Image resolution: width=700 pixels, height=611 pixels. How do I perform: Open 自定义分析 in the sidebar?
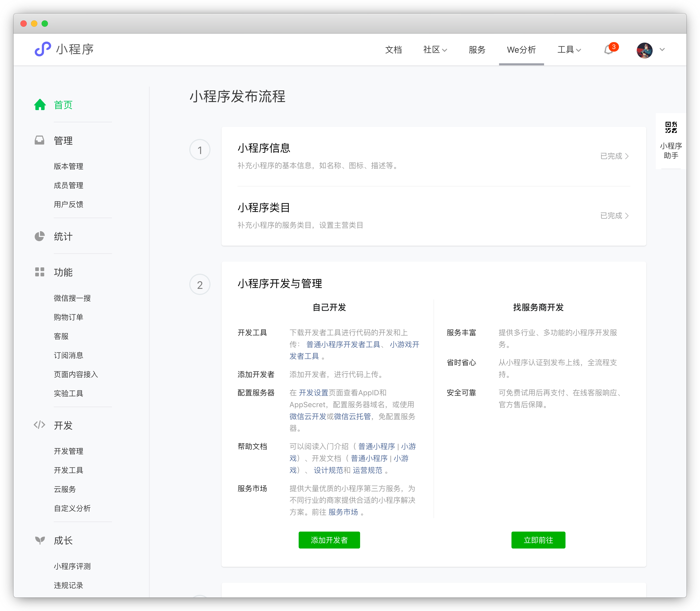click(x=72, y=508)
